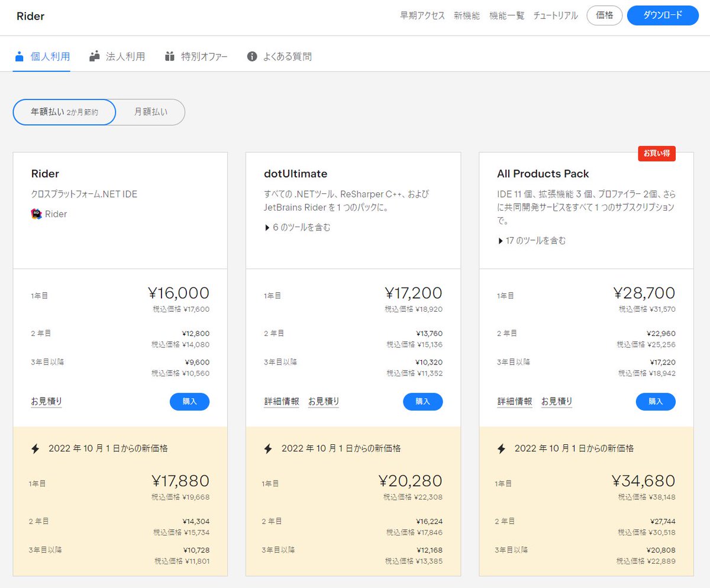Click the 税込価格 ¥19,668 text
The image size is (710, 588).
(x=180, y=497)
